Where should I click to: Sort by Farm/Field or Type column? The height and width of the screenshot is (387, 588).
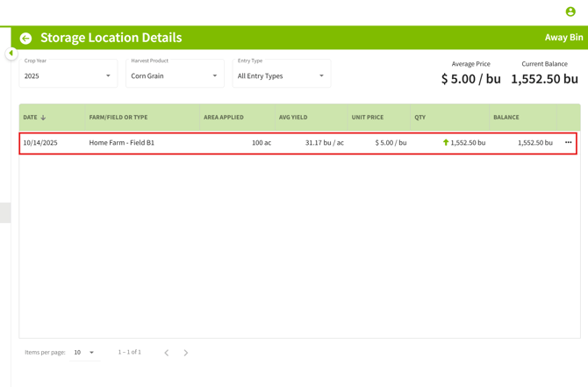click(x=118, y=118)
